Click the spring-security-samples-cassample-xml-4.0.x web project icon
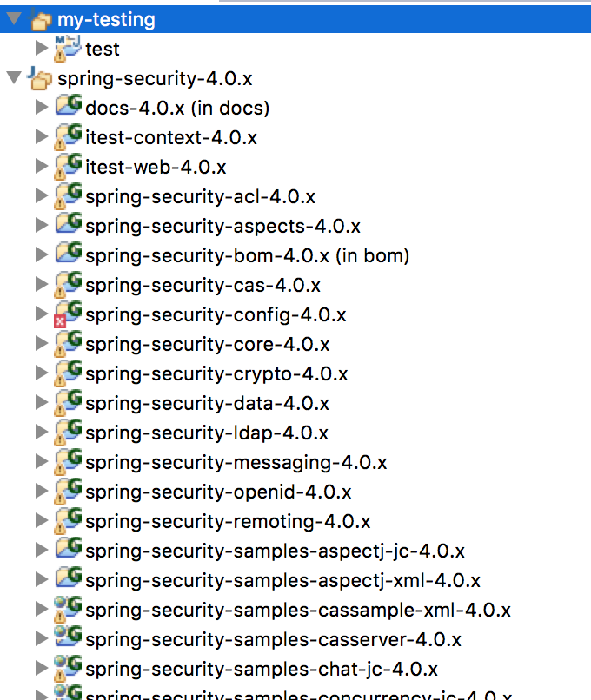591x700 pixels. [x=68, y=608]
